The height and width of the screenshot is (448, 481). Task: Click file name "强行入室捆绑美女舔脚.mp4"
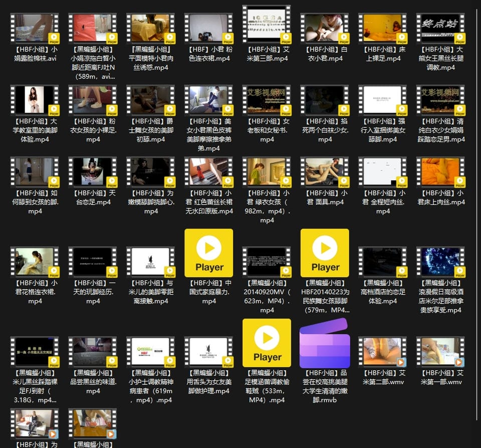[x=383, y=130]
